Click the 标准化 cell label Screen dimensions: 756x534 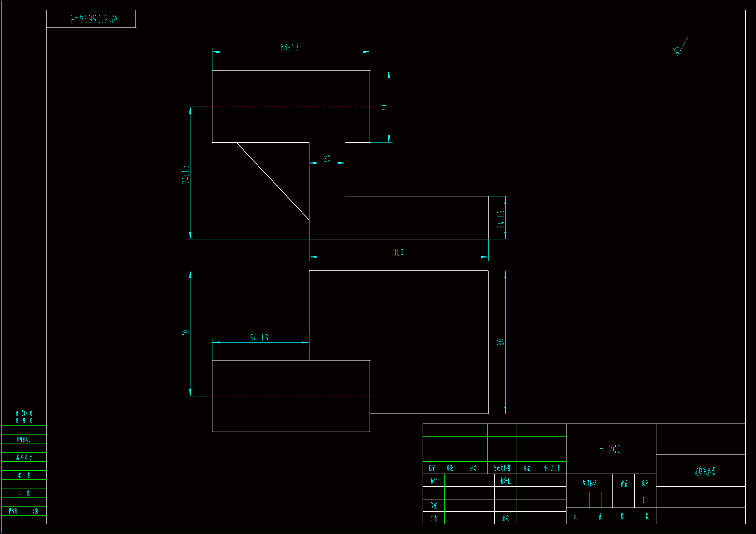tap(505, 481)
